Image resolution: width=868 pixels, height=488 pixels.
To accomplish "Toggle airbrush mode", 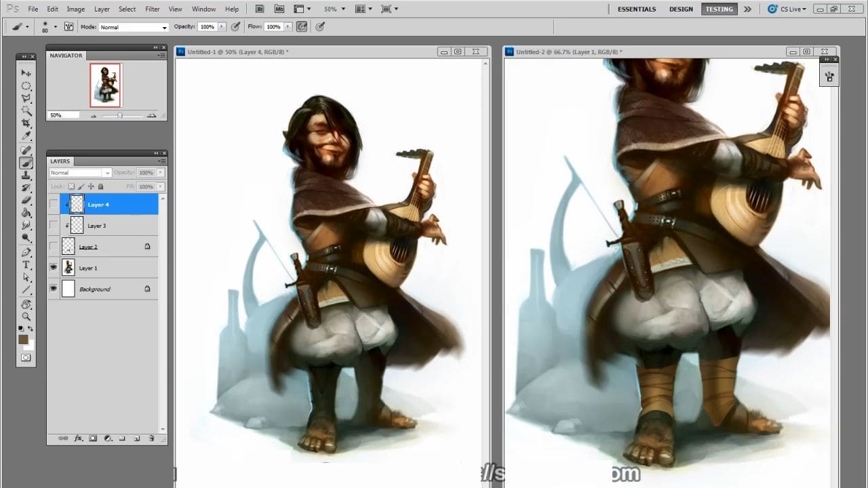I will (x=302, y=27).
